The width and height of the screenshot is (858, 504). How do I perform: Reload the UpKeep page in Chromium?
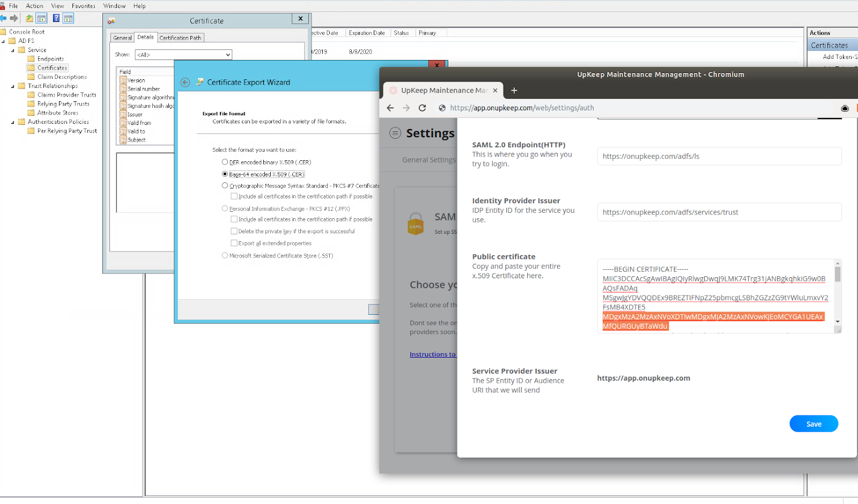pos(423,108)
